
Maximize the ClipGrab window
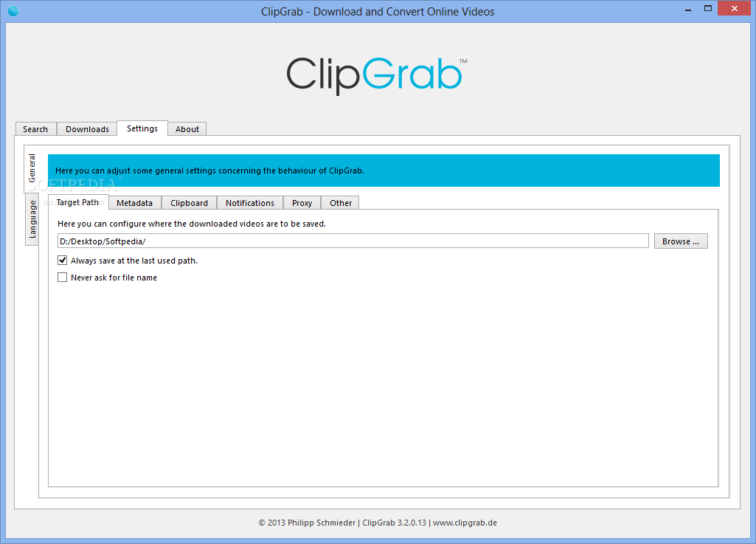pos(708,9)
